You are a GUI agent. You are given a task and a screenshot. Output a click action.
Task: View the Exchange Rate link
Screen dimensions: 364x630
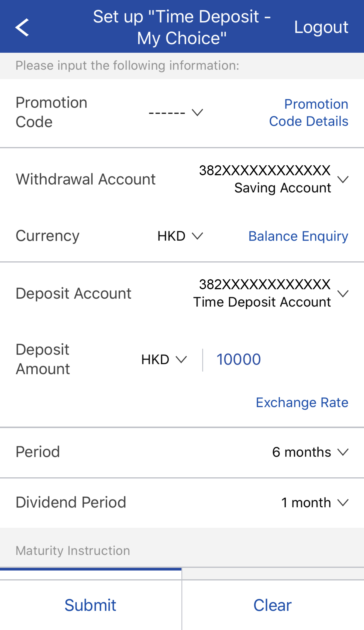[302, 403]
